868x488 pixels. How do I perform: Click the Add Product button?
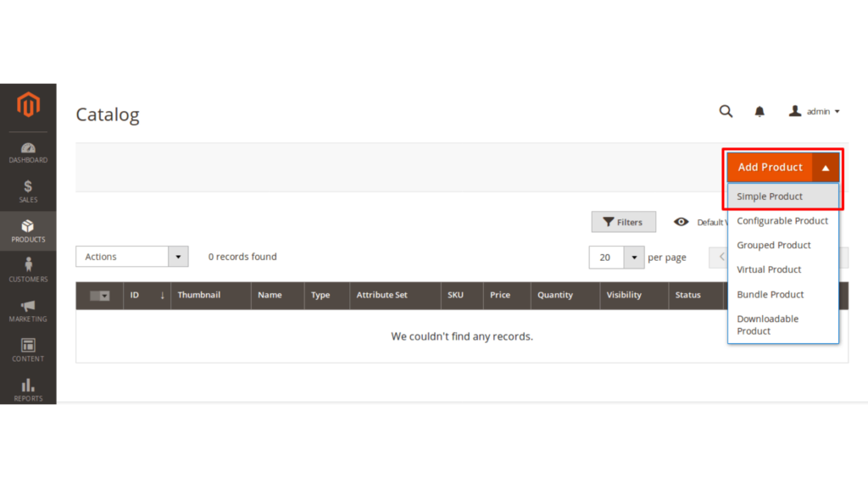pos(771,167)
